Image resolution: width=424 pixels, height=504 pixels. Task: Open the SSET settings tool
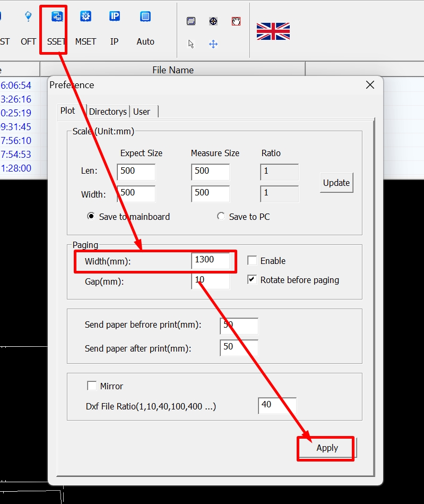point(56,27)
